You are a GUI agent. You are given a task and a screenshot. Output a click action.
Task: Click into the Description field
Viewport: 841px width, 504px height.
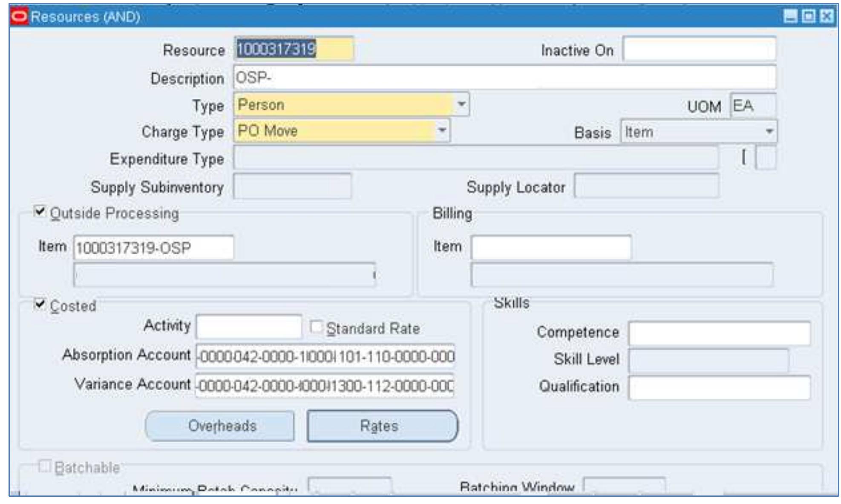[504, 78]
